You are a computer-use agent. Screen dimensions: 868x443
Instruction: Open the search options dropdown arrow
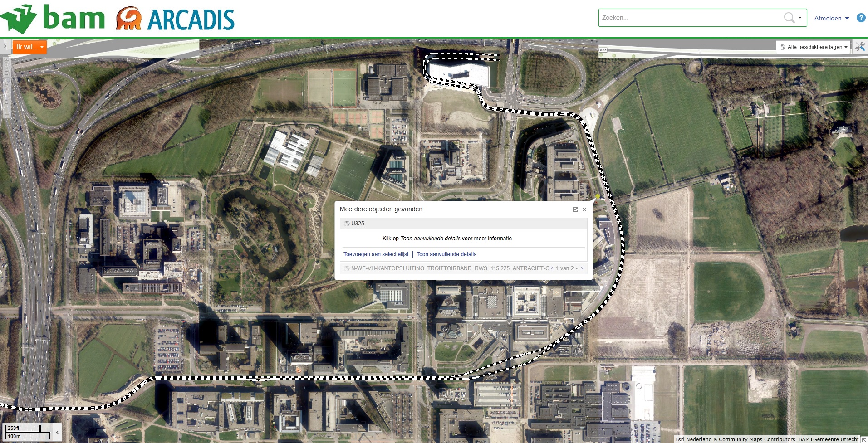click(800, 18)
